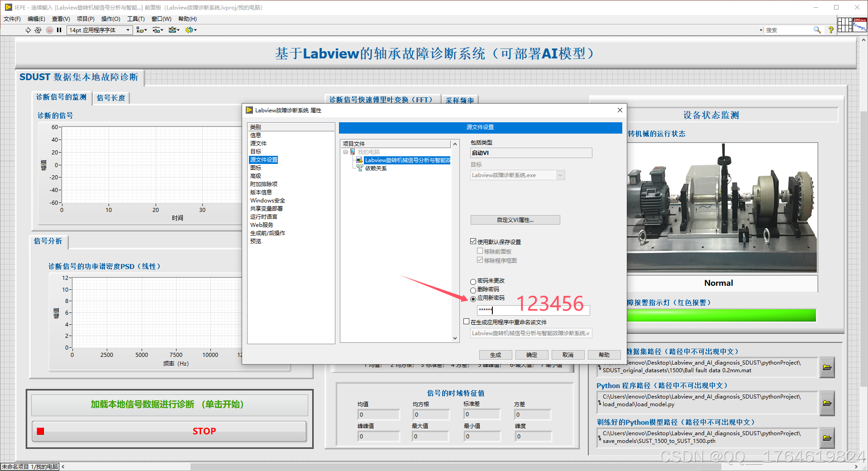Open the 帮助(H) menu

(187, 19)
